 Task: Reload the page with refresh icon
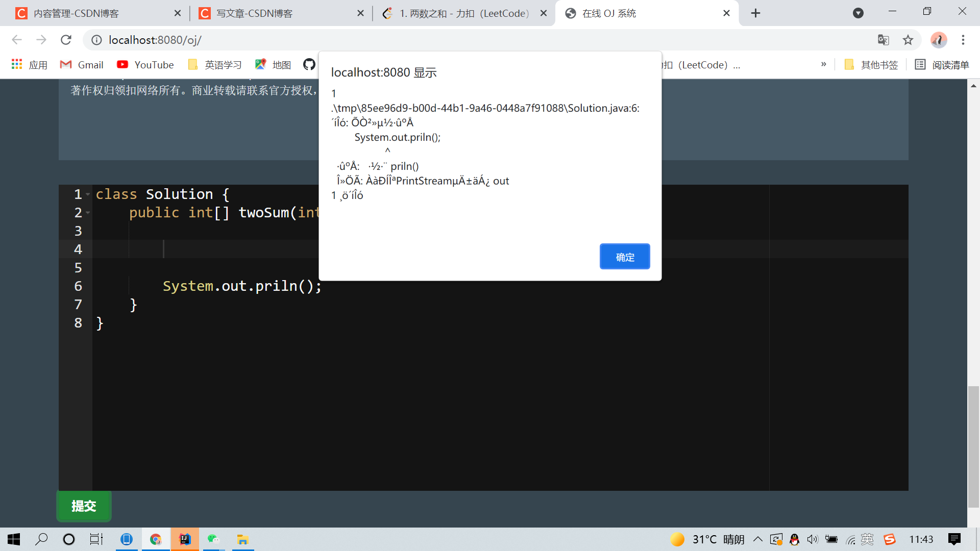pyautogui.click(x=66, y=40)
